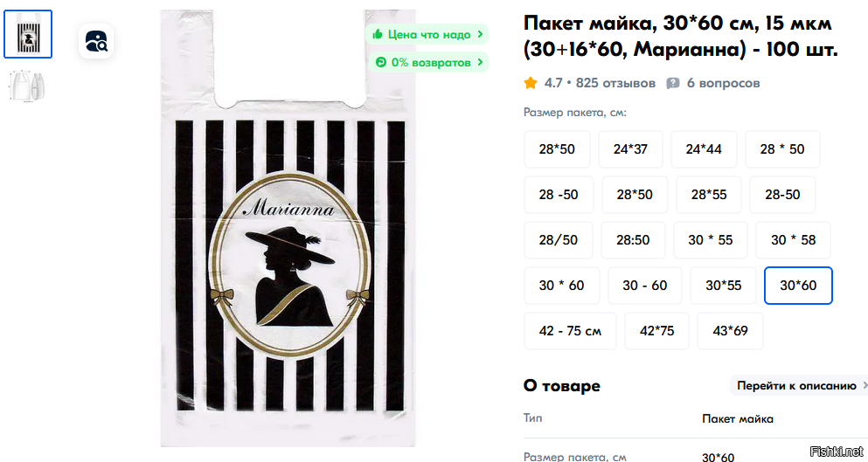Pick the 28*55 size button
This screenshot has width=868, height=462.
709,195
